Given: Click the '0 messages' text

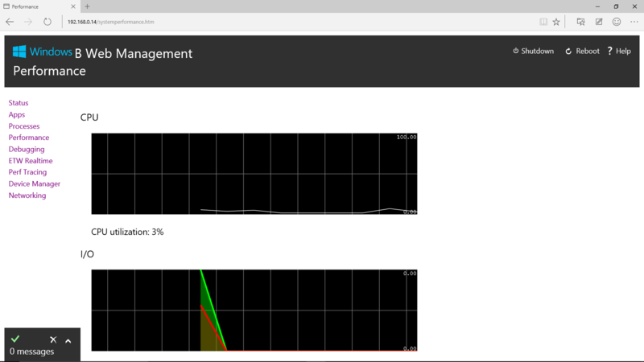Looking at the screenshot, I should click(31, 352).
